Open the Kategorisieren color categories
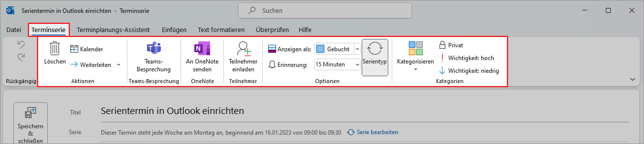The width and height of the screenshot is (644, 144). 416,57
